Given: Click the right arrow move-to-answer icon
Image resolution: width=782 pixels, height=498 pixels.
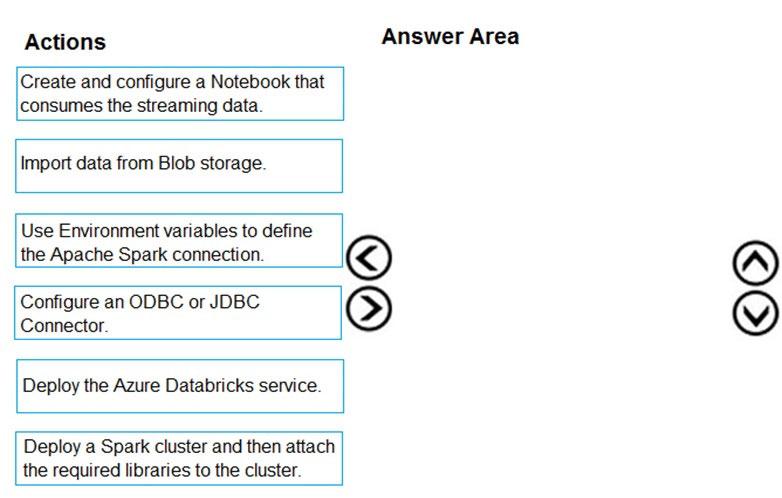Looking at the screenshot, I should (369, 308).
